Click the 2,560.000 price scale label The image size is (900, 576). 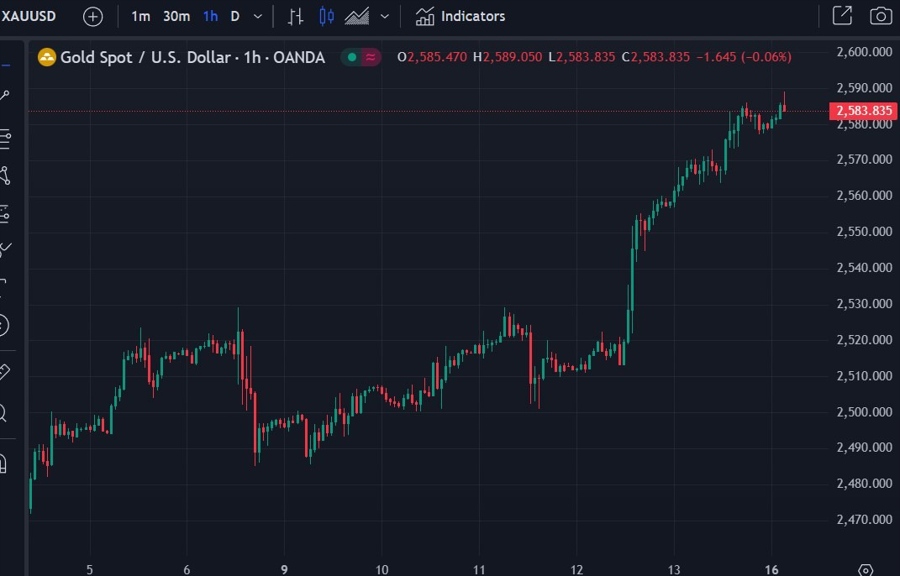(864, 196)
